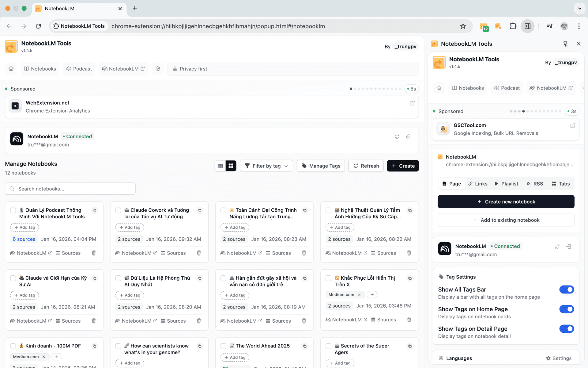Screen dimensions: 588x368
Task: Tick the Toàn Cảnh Đại Công Trình checkbox
Action: coord(224,210)
